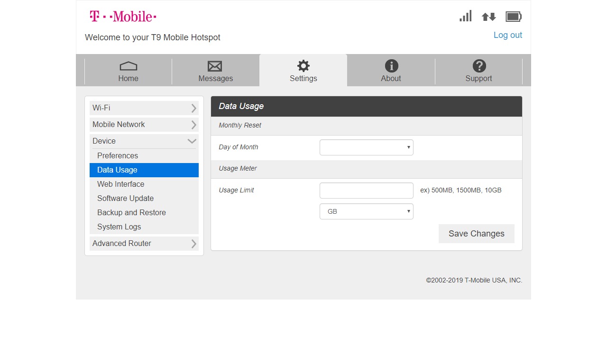This screenshot has height=364, width=607.
Task: Click the About info icon
Action: point(391,66)
